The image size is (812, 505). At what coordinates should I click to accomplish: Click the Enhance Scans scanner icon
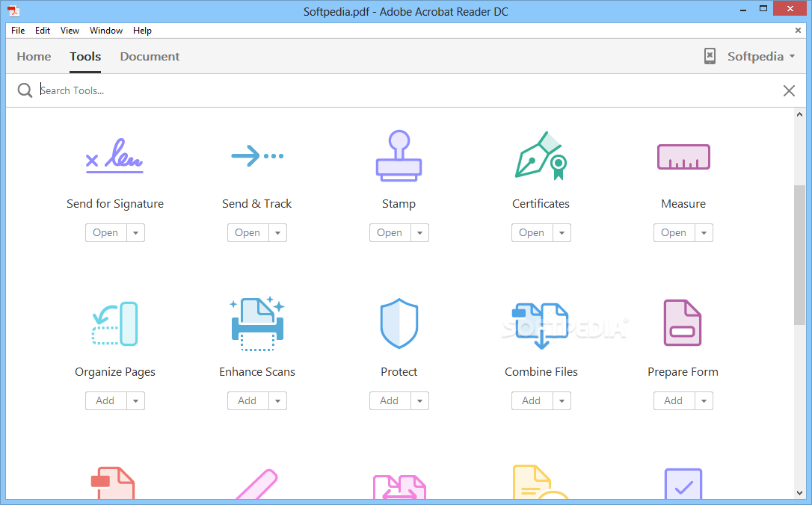tap(257, 324)
